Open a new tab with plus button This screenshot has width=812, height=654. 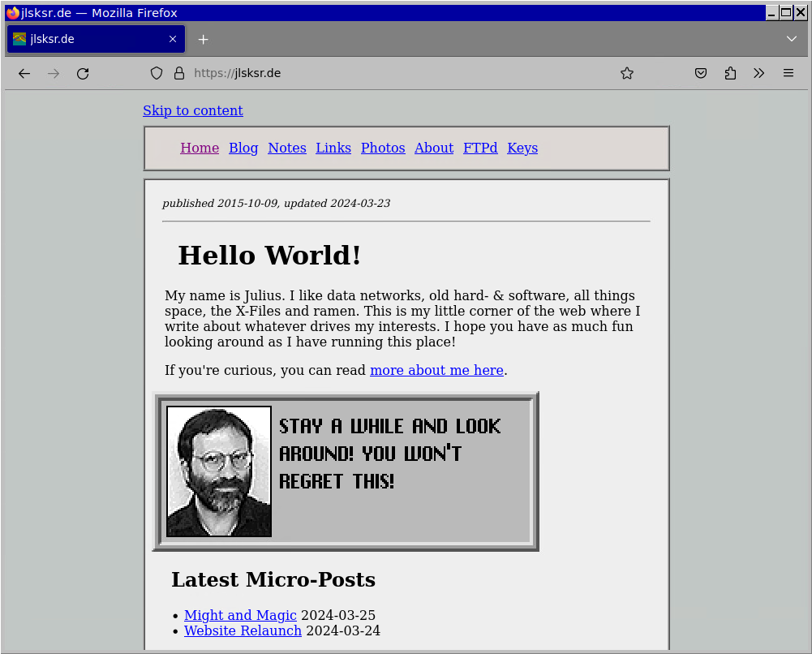[x=204, y=39]
